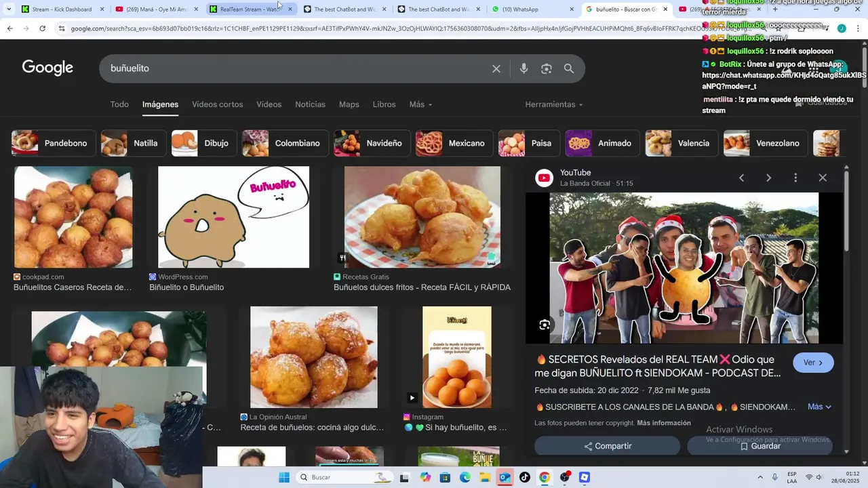Switch to the Videos results tab
The height and width of the screenshot is (488, 868).
coord(269,104)
